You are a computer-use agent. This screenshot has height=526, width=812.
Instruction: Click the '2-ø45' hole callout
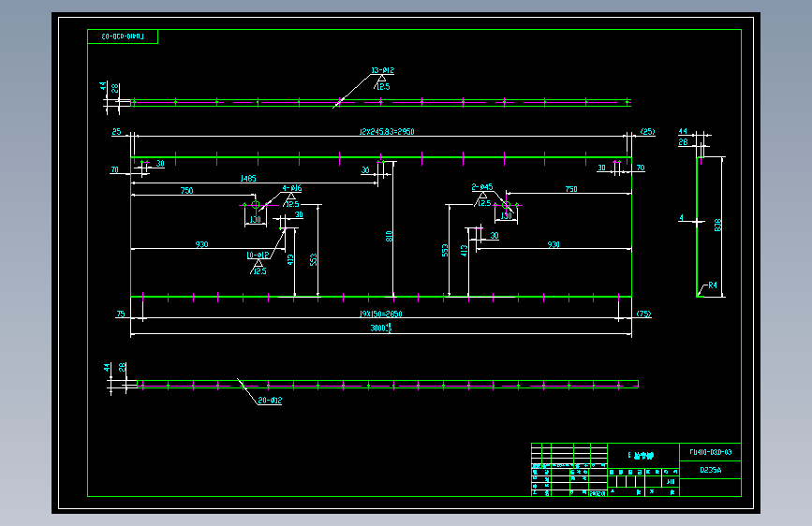pyautogui.click(x=482, y=187)
